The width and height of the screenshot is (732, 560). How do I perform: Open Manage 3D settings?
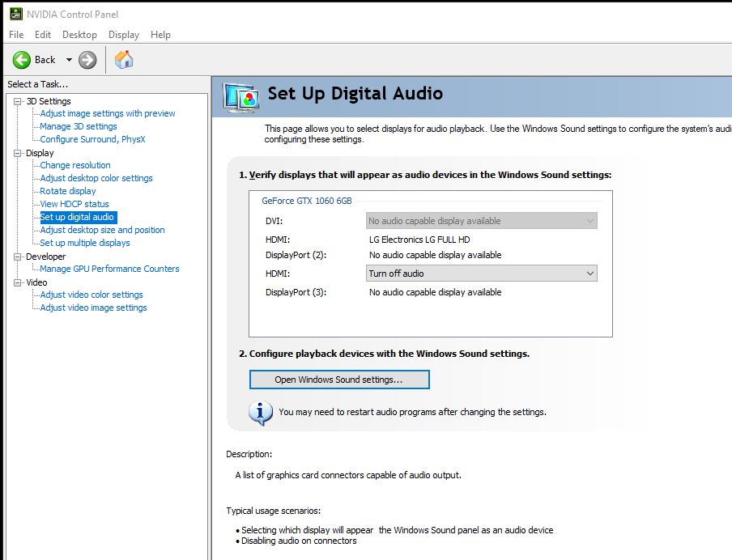(79, 126)
